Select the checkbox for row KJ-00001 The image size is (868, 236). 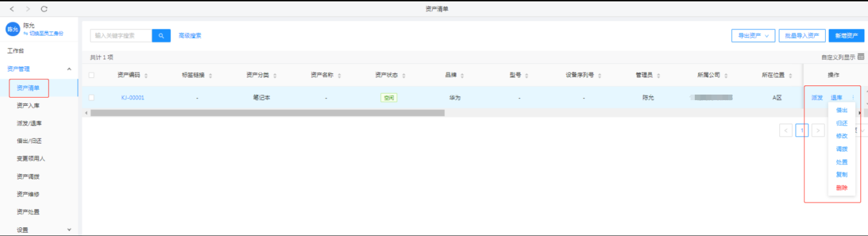tap(92, 98)
